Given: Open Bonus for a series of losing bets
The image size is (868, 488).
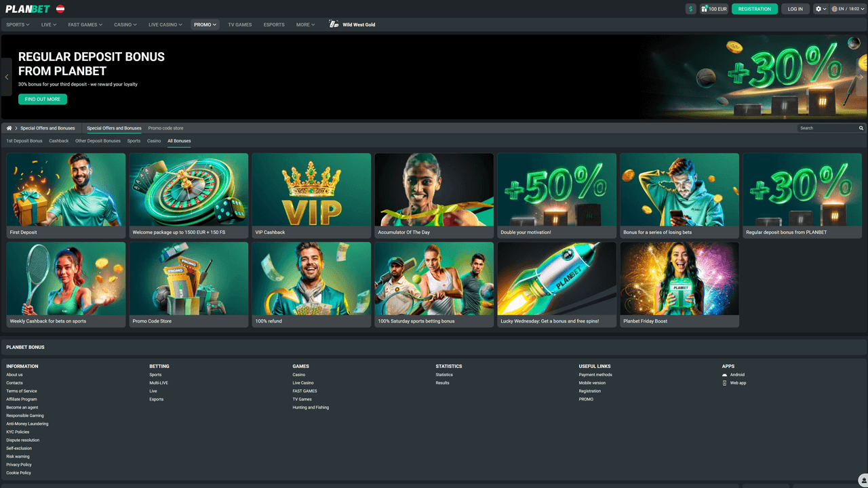Looking at the screenshot, I should [679, 196].
